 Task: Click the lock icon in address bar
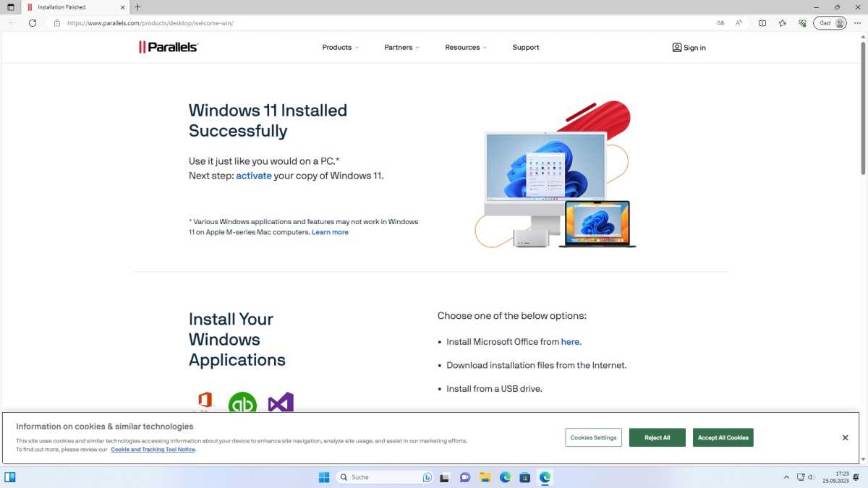[57, 23]
